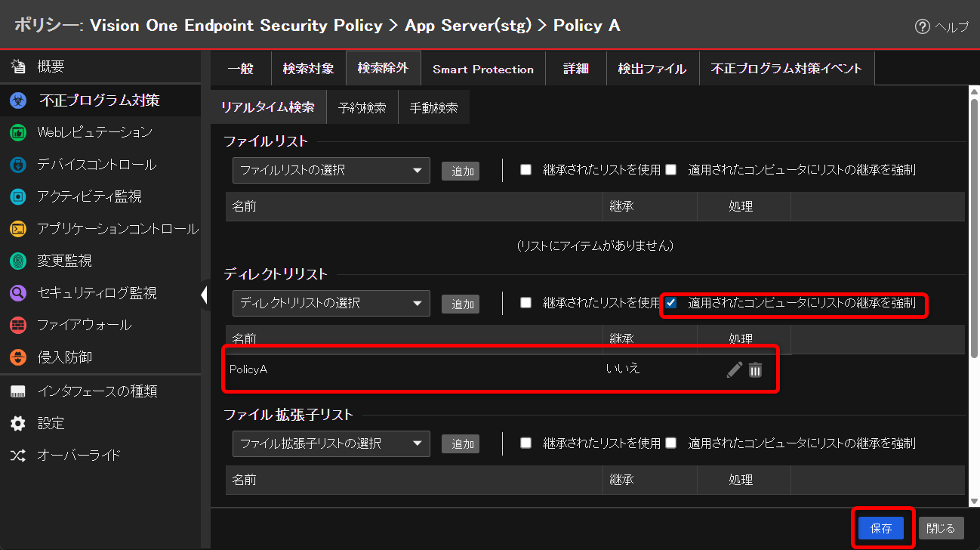The height and width of the screenshot is (550, 980).
Task: Switch to the 一般 tab
Action: (x=241, y=69)
